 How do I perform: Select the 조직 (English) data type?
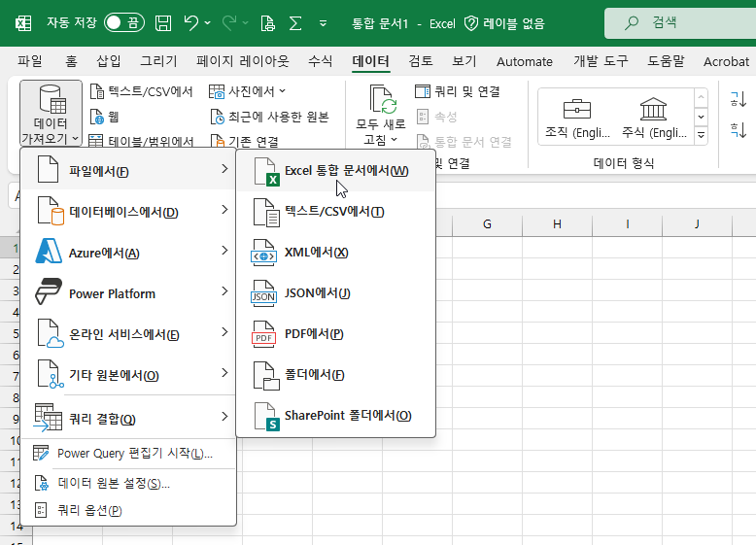point(577,118)
